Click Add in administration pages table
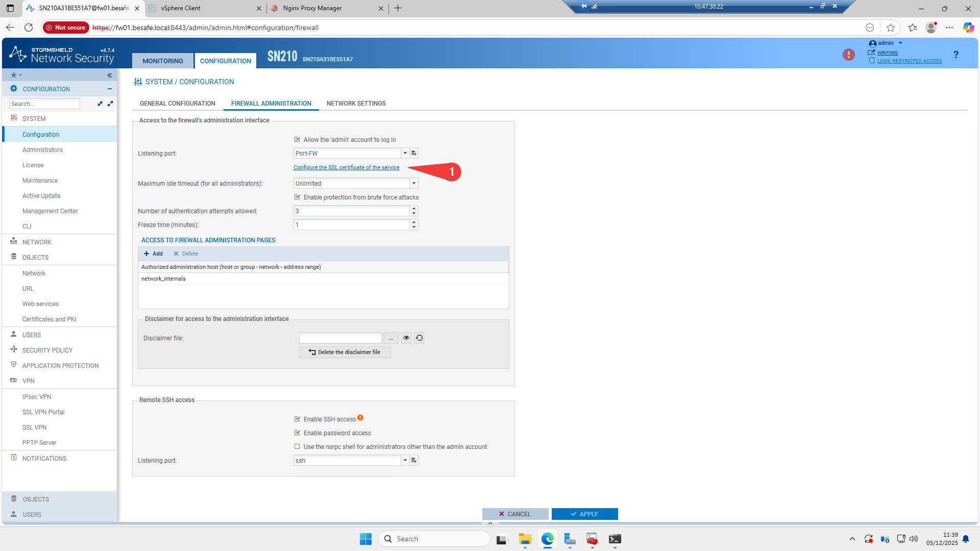 153,254
